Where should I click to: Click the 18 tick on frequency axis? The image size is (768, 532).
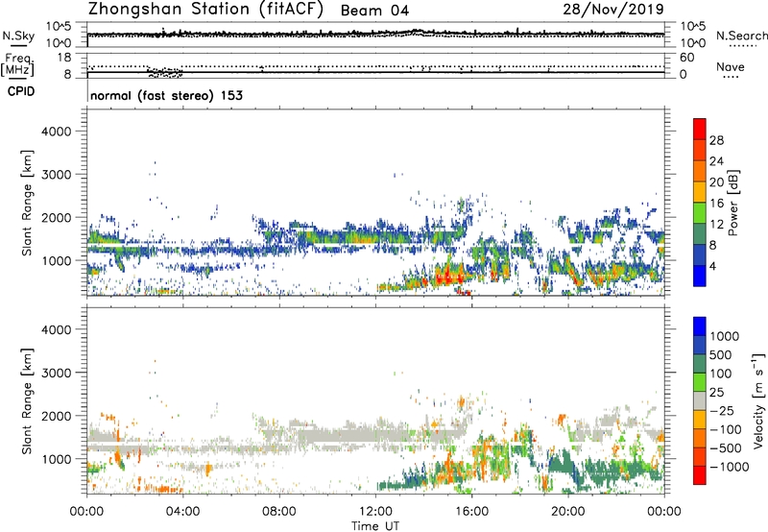pyautogui.click(x=64, y=58)
